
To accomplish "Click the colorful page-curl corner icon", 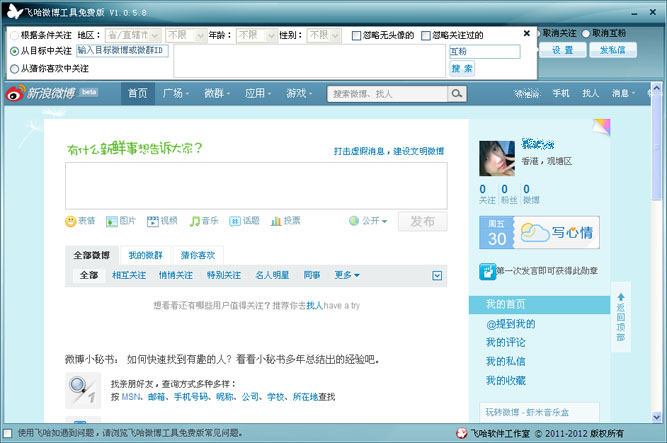I will 601,127.
